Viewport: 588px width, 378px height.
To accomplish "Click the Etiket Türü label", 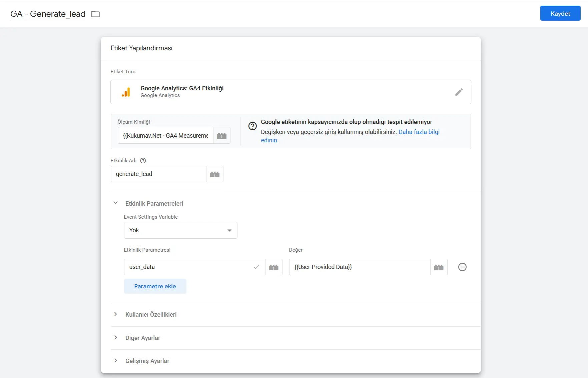I will click(x=123, y=72).
